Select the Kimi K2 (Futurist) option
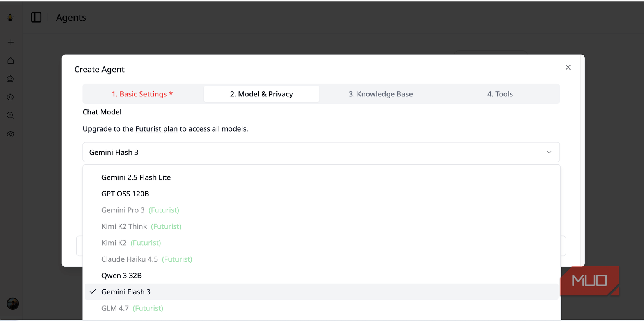The image size is (644, 321). [x=321, y=243]
